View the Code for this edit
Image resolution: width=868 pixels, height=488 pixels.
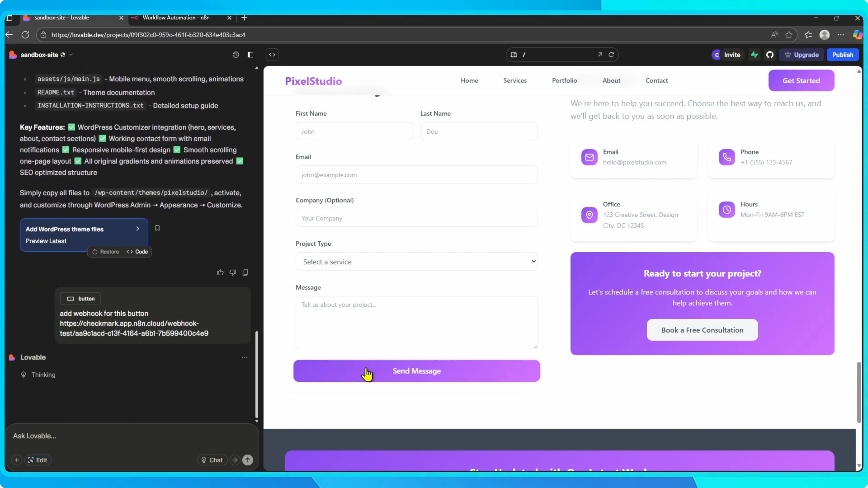(137, 252)
